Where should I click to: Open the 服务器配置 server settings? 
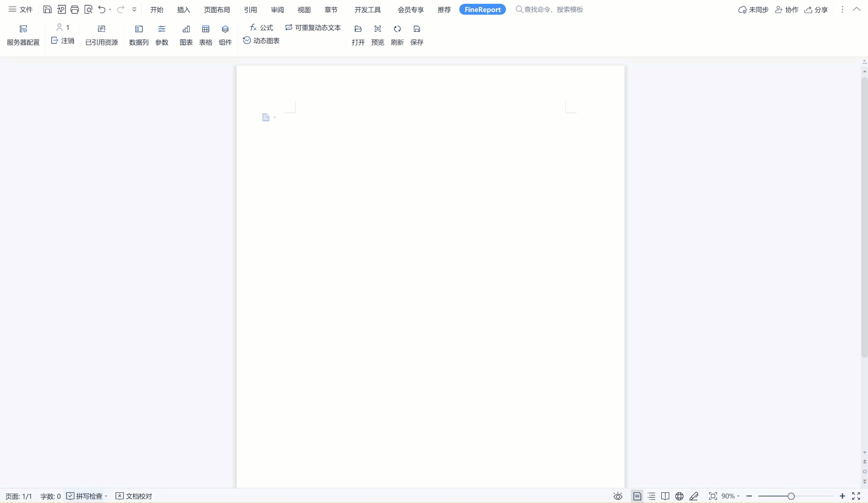click(x=23, y=35)
